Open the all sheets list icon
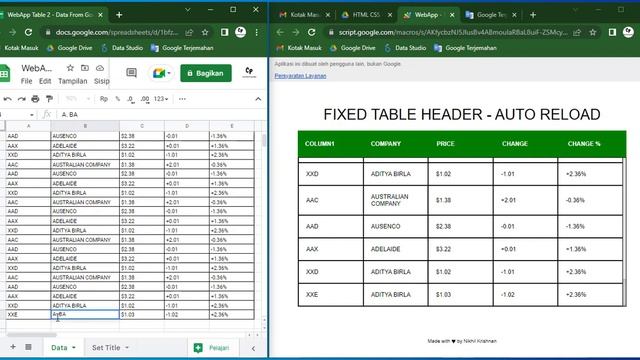This screenshot has width=640, height=360. (x=28, y=347)
